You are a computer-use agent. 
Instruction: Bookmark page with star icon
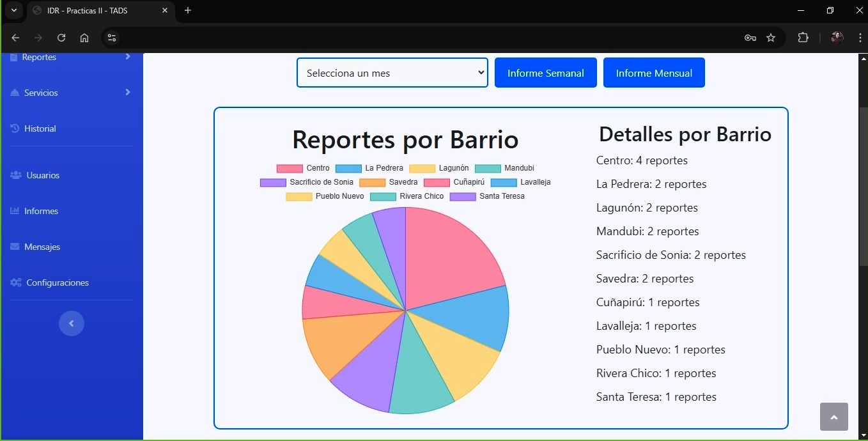pyautogui.click(x=771, y=38)
